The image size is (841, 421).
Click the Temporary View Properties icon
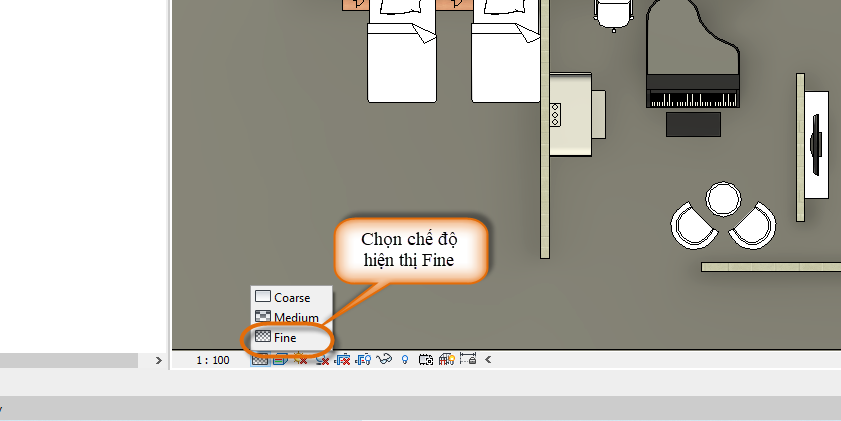(x=425, y=360)
